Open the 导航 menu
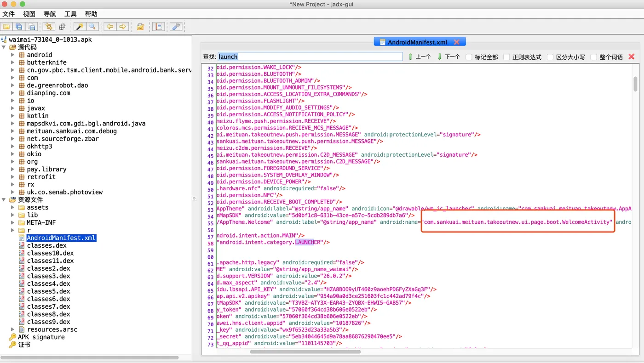 click(x=50, y=14)
